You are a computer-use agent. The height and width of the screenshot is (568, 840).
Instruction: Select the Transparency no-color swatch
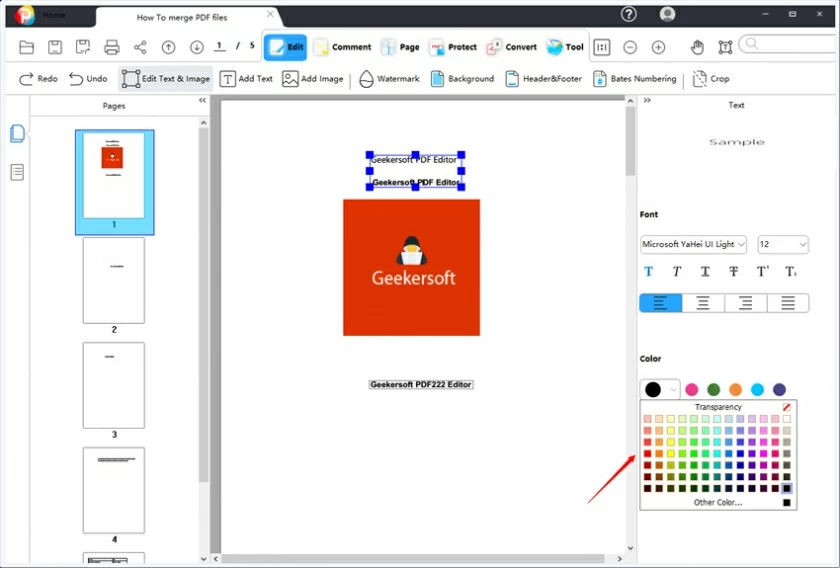(x=786, y=407)
